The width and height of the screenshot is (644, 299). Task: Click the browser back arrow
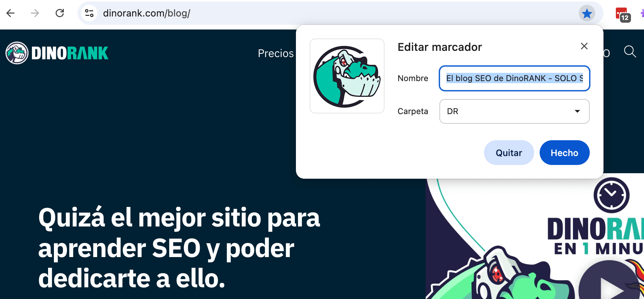(11, 13)
